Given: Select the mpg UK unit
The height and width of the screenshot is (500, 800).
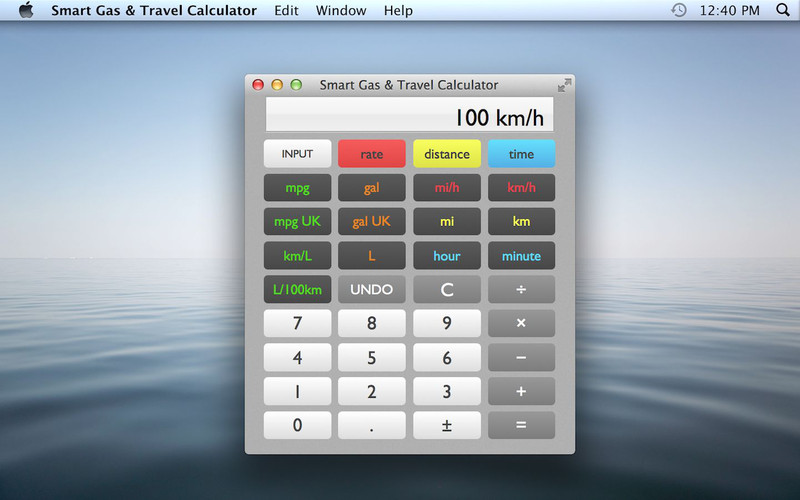Looking at the screenshot, I should coord(297,221).
